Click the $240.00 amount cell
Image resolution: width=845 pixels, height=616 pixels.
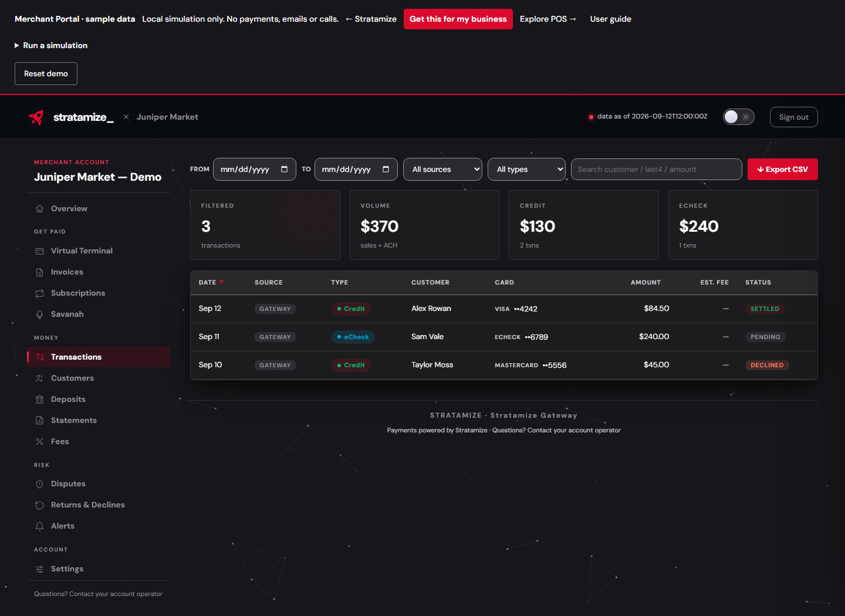pyautogui.click(x=654, y=337)
